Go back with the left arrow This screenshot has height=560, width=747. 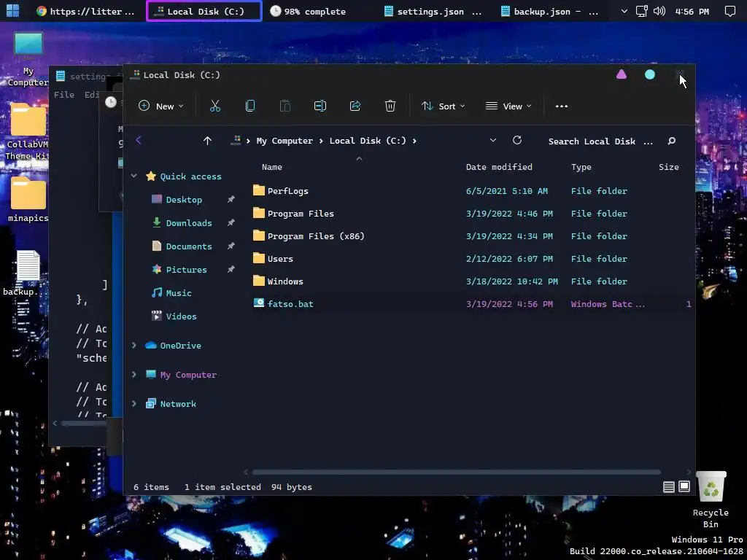click(139, 140)
